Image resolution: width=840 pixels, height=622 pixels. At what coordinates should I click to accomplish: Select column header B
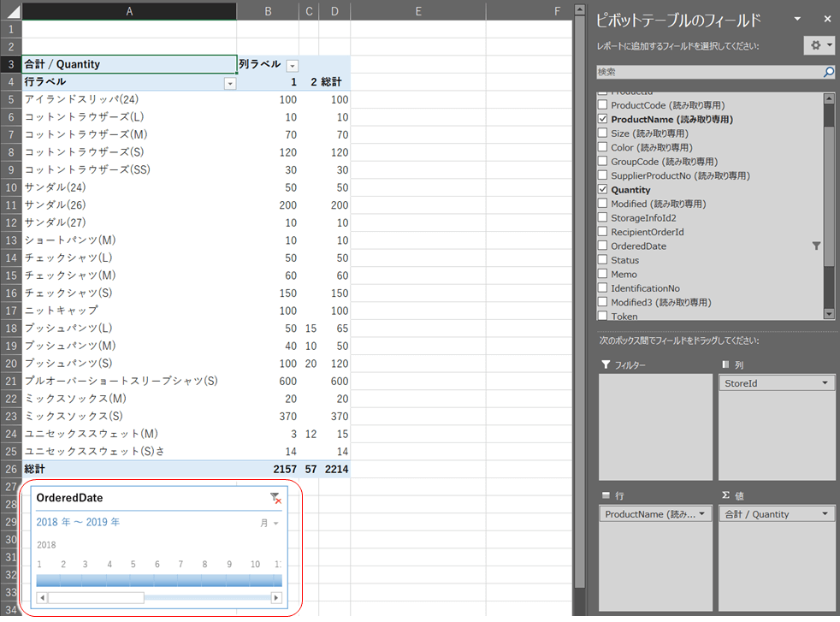(x=268, y=11)
